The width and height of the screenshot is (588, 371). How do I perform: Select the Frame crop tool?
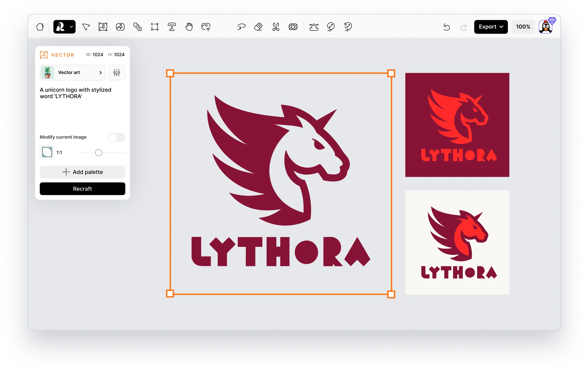click(155, 27)
